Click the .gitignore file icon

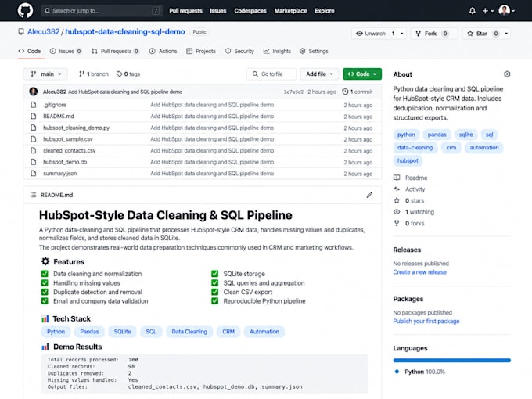[x=33, y=105]
